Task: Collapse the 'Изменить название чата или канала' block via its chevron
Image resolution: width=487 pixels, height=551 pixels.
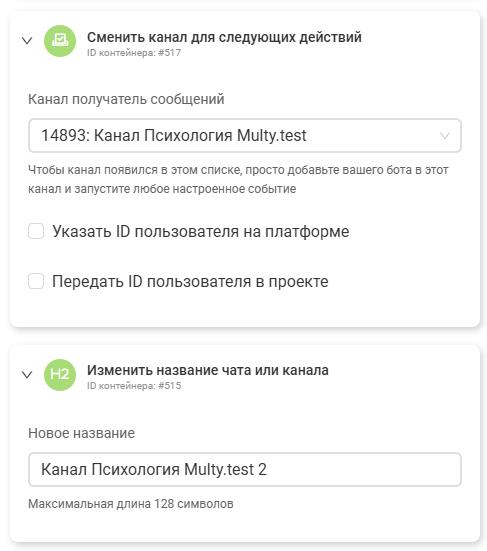Action: point(27,375)
